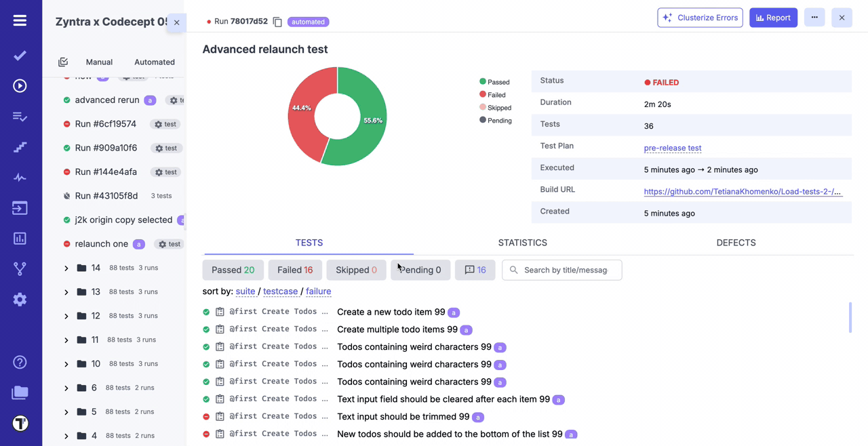Open the Analytics bar chart sidebar icon
The width and height of the screenshot is (868, 446).
pyautogui.click(x=20, y=239)
